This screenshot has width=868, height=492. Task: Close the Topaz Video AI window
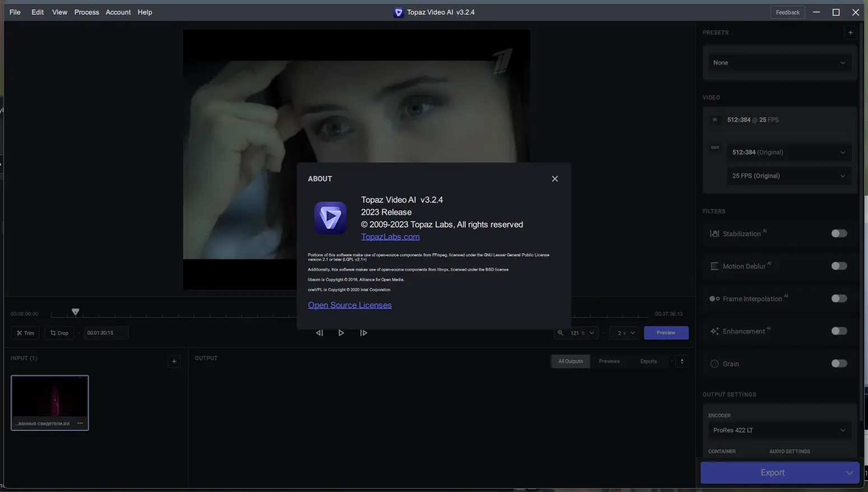point(856,12)
